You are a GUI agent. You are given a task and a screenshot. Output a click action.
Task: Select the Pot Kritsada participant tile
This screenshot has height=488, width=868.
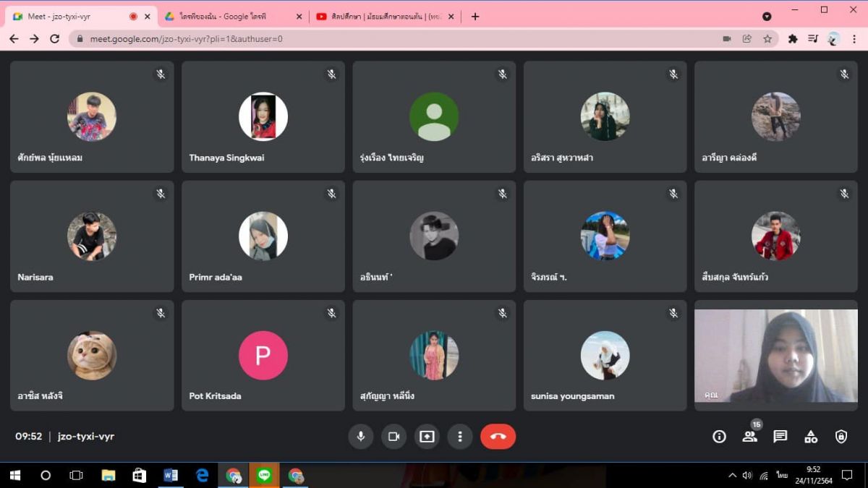pyautogui.click(x=263, y=356)
